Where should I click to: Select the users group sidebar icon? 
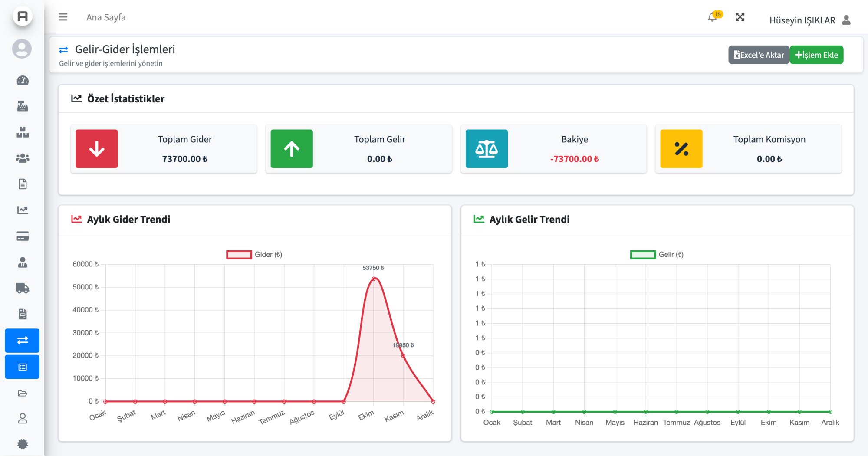point(23,158)
